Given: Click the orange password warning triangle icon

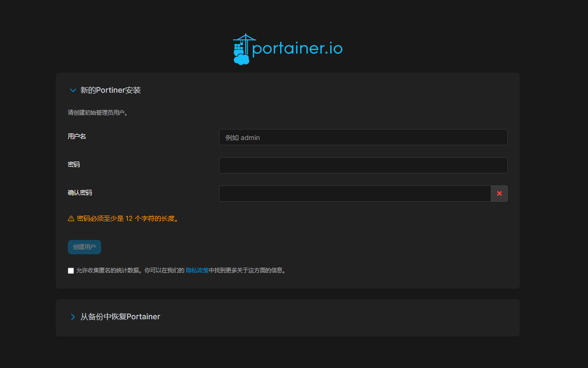Looking at the screenshot, I should point(71,218).
